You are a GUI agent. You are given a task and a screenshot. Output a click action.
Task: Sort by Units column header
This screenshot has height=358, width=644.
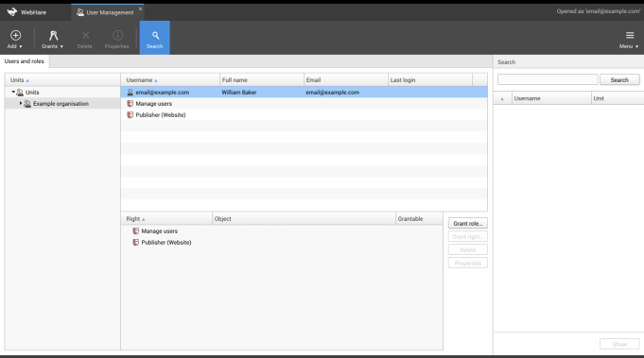[x=62, y=80]
